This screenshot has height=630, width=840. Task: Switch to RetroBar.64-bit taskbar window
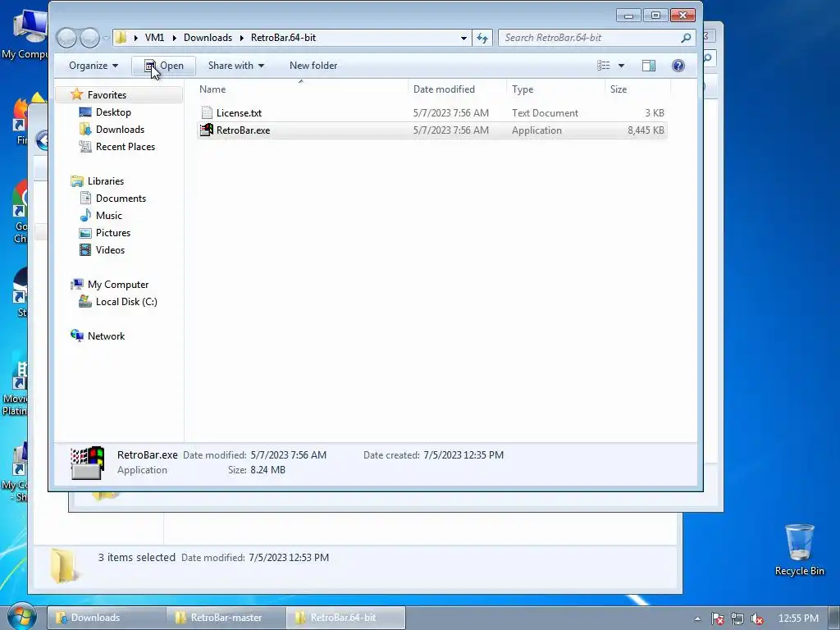(x=345, y=618)
